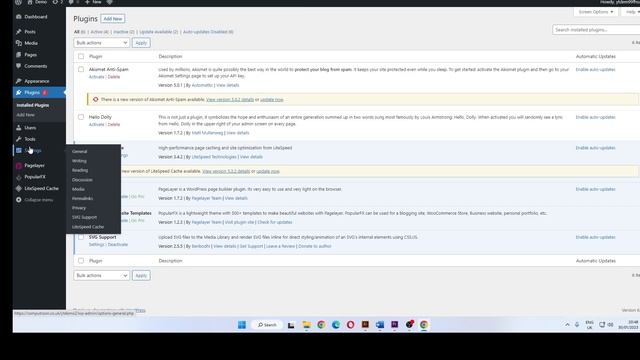Image resolution: width=640 pixels, height=360 pixels.
Task: Click the top Apply button
Action: (x=141, y=43)
